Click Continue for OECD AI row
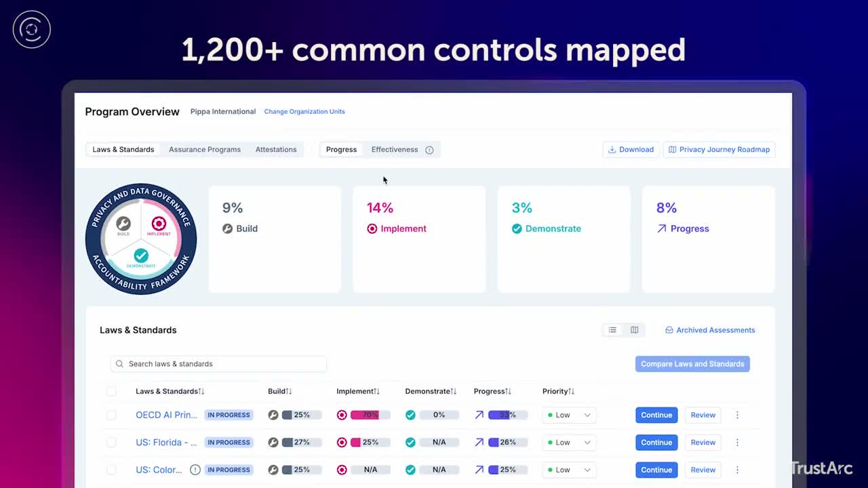The width and height of the screenshot is (868, 488). pyautogui.click(x=656, y=415)
